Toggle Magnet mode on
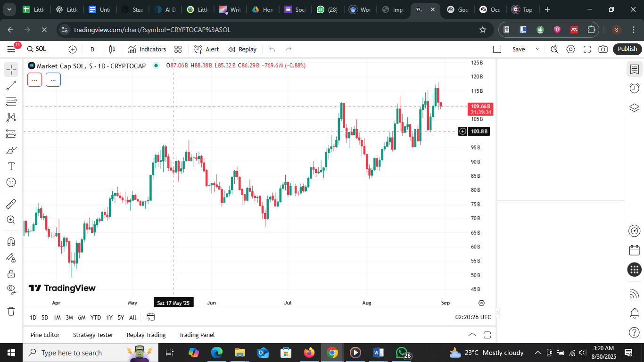Screen dimensions: 644x362 pos(11,241)
